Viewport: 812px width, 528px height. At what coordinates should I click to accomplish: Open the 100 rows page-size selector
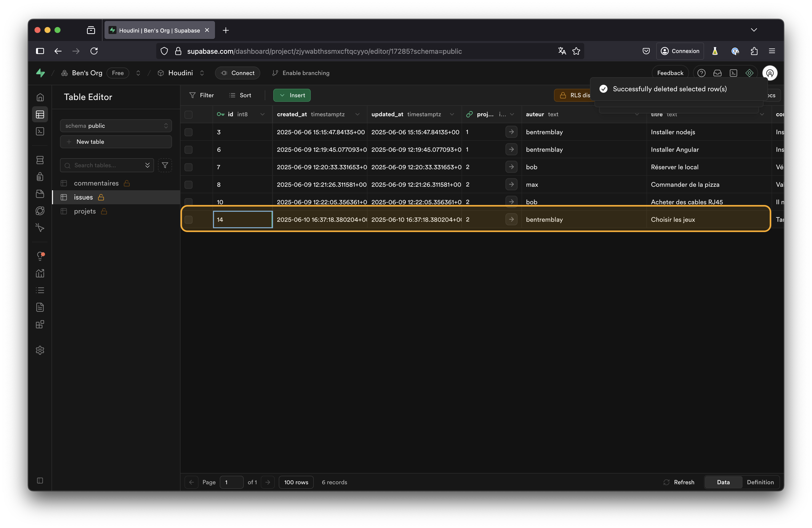pos(296,482)
